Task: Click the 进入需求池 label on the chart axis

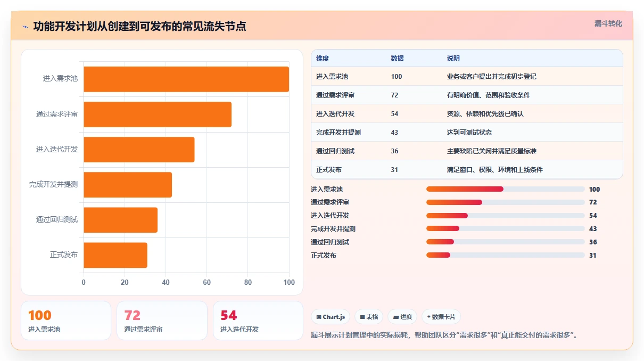Action: (x=60, y=79)
